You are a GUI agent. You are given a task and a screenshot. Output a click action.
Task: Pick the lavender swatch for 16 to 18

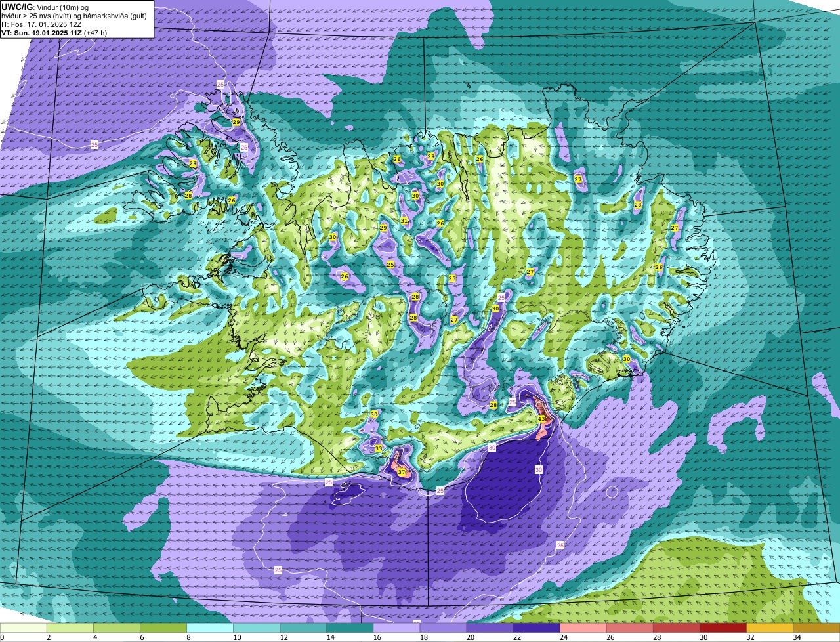[x=396, y=628]
